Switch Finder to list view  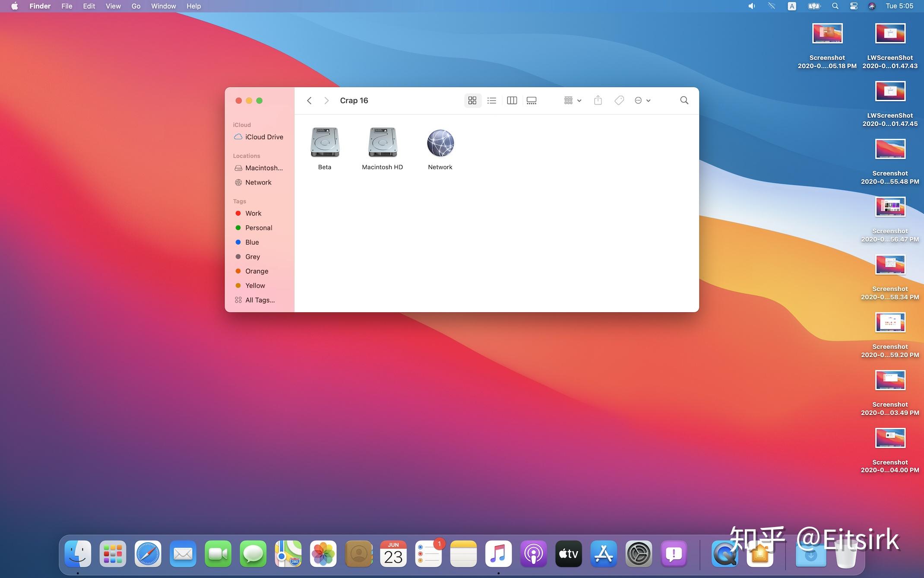click(491, 101)
